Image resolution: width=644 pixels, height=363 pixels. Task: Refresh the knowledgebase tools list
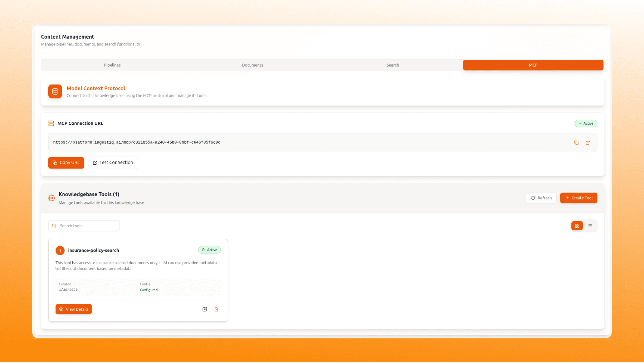[541, 198]
